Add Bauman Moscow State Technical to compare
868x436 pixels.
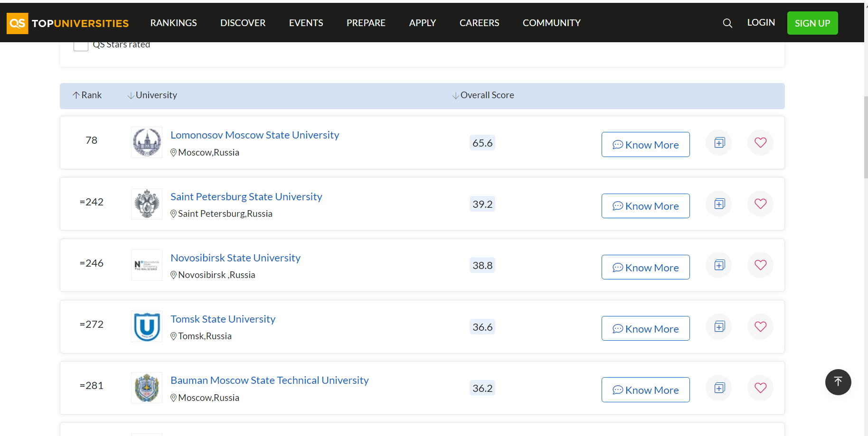pyautogui.click(x=719, y=388)
